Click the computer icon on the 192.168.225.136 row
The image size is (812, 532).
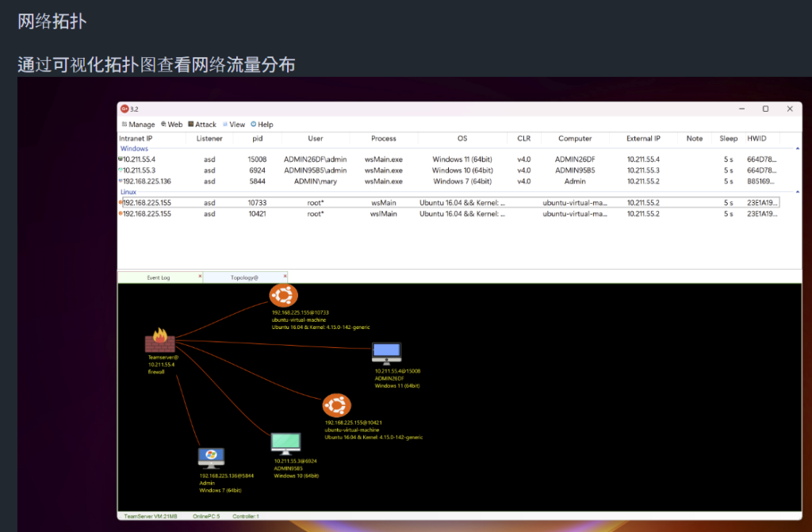121,181
